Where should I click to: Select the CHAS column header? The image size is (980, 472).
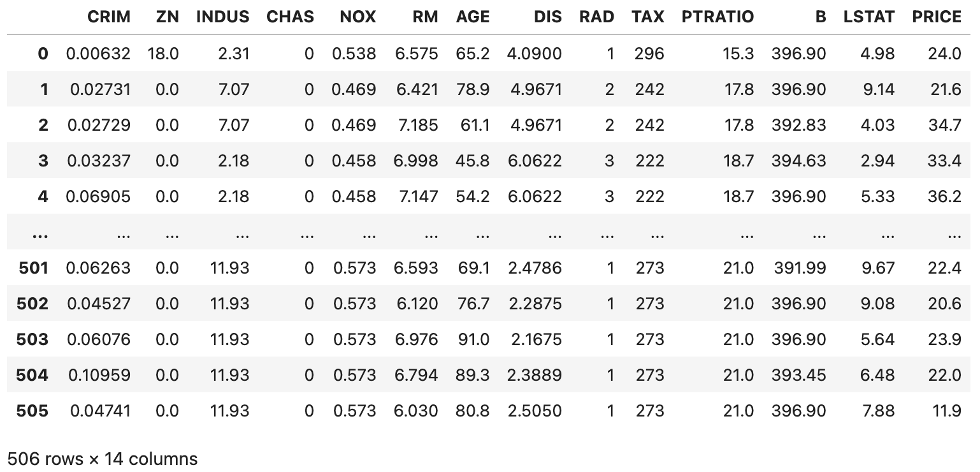tap(290, 17)
